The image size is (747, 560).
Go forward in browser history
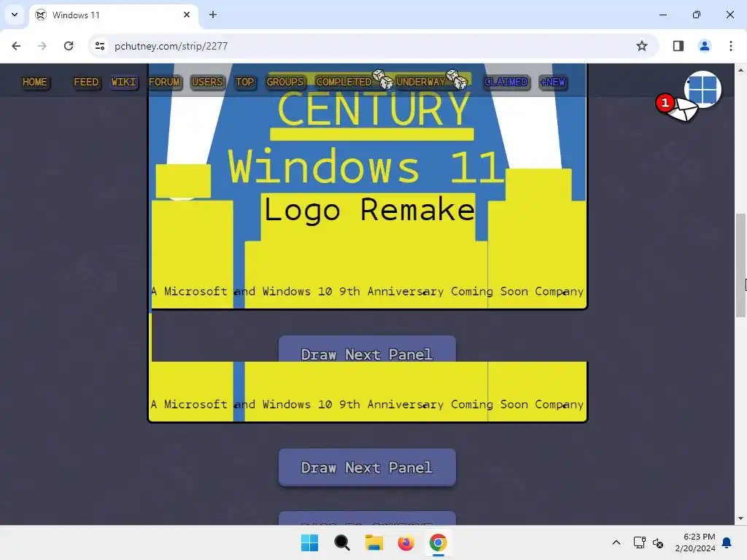pyautogui.click(x=42, y=46)
